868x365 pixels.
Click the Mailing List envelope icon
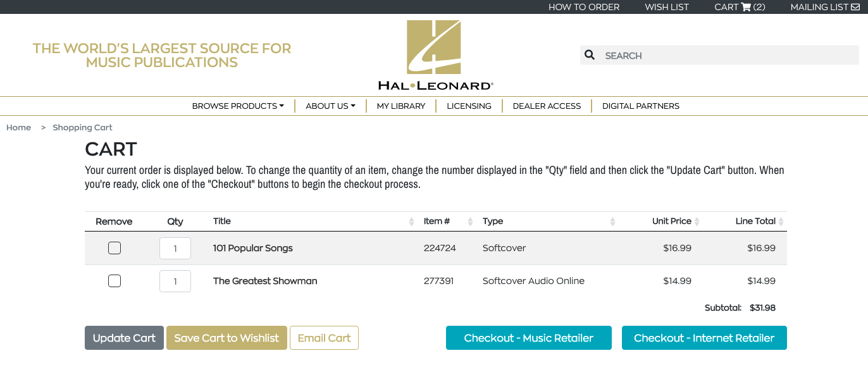(x=855, y=7)
